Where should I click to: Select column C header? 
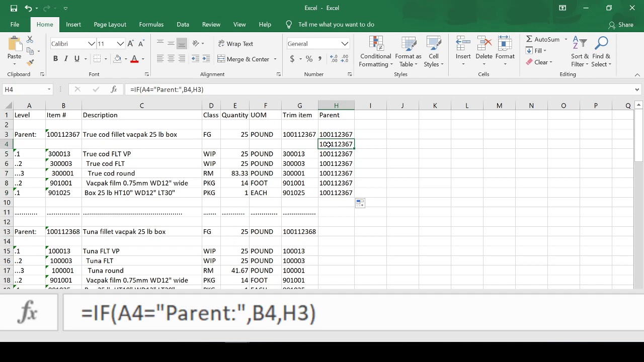(142, 106)
